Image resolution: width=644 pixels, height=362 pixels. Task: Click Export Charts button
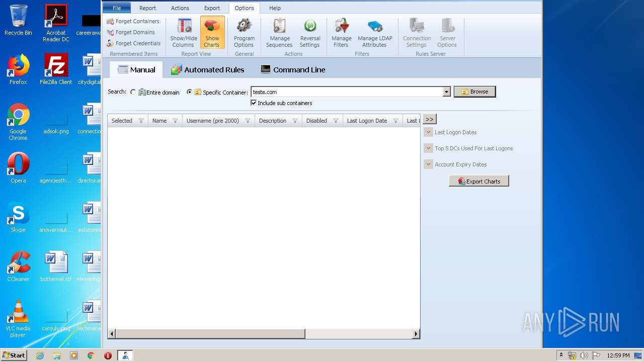coord(478,181)
